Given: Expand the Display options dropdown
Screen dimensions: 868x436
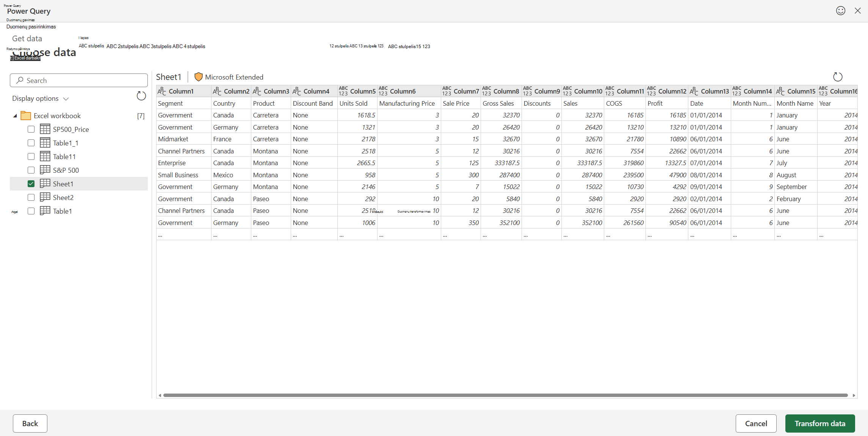Looking at the screenshot, I should 41,98.
